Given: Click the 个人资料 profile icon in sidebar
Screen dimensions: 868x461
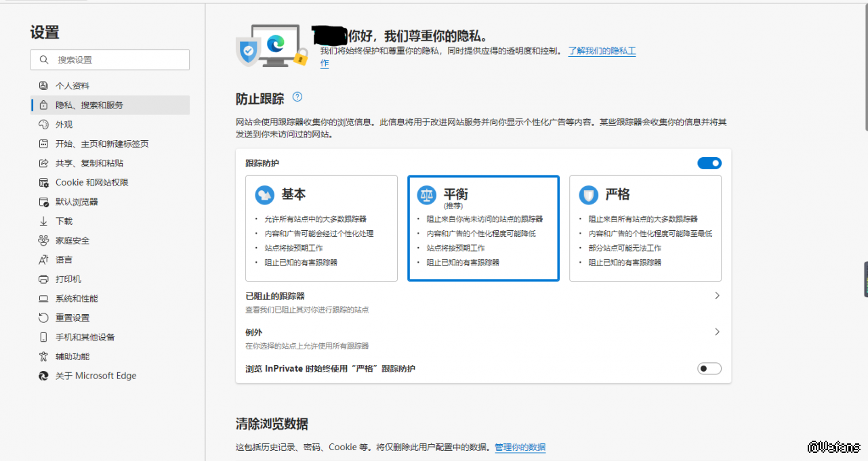Looking at the screenshot, I should click(x=43, y=86).
